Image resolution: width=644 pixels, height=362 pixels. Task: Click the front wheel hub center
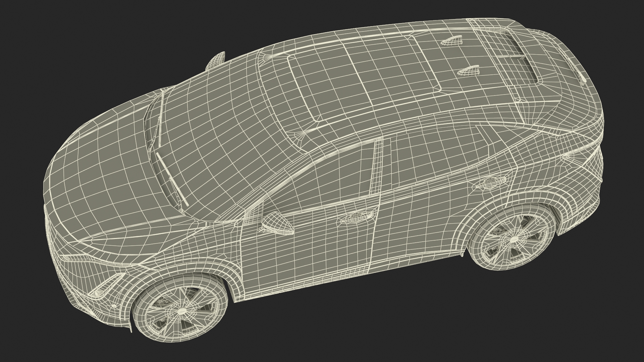point(182,311)
